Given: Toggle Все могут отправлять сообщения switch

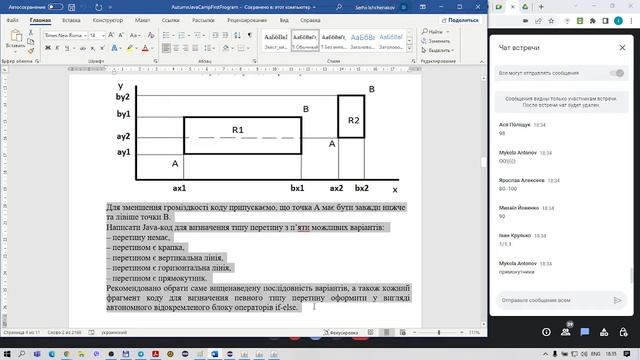Looking at the screenshot, I should point(617,73).
